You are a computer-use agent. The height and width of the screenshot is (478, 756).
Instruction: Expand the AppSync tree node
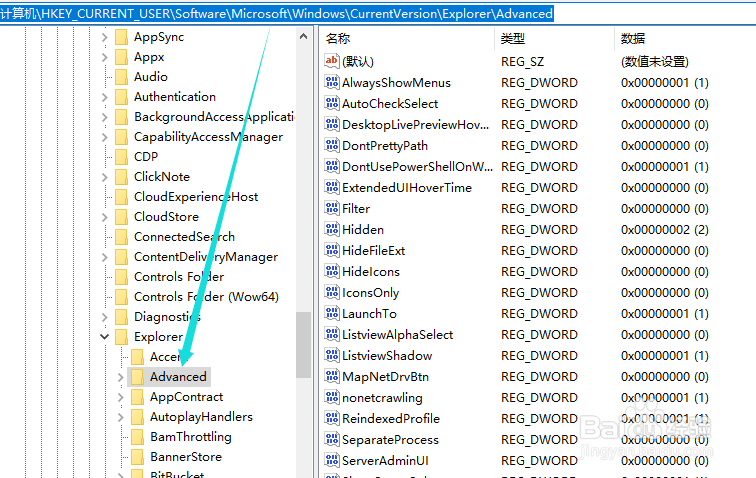click(x=105, y=37)
